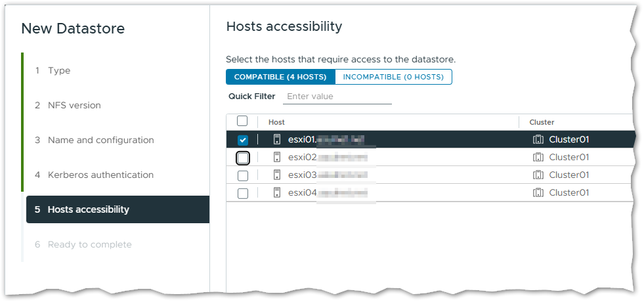Image resolution: width=644 pixels, height=302 pixels.
Task: Return to the NFS version step
Action: tap(74, 105)
